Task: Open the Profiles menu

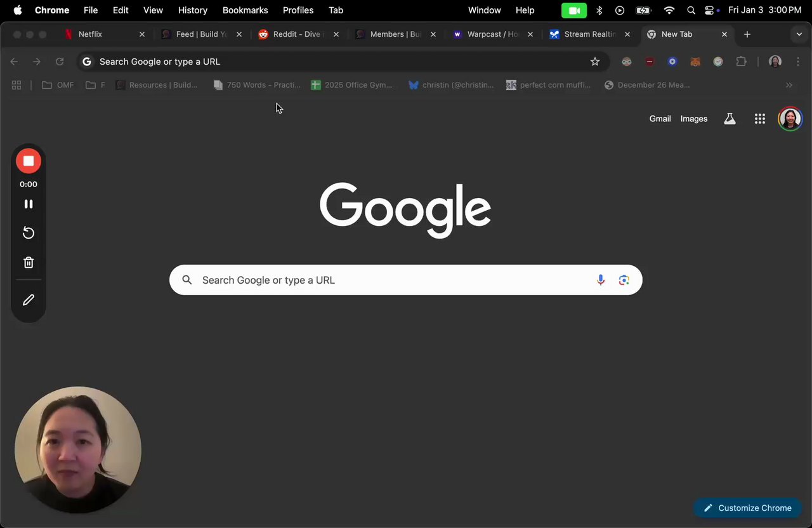Action: [x=298, y=10]
